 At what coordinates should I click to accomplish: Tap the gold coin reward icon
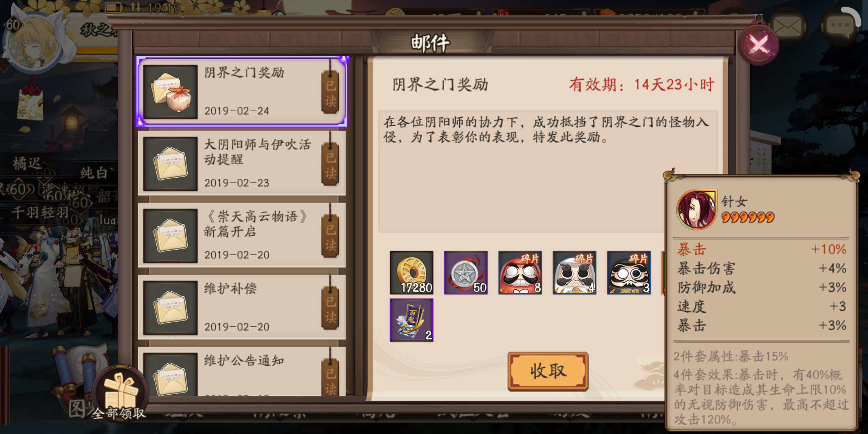coord(411,273)
